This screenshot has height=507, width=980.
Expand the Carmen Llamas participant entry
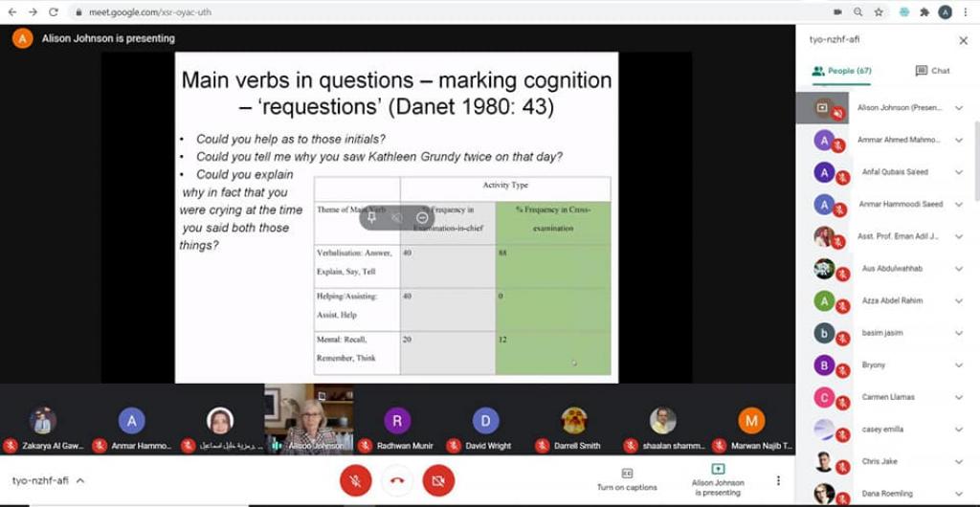959,397
